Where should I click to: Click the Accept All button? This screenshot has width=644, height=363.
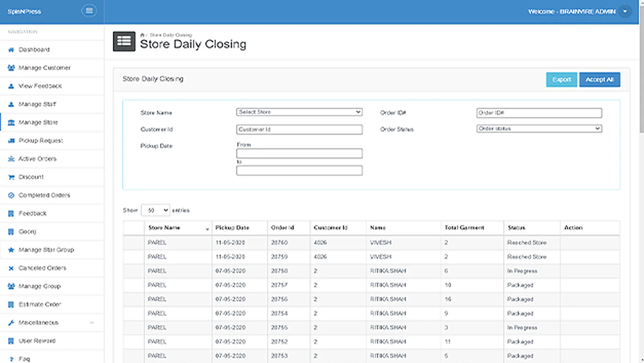pos(600,79)
